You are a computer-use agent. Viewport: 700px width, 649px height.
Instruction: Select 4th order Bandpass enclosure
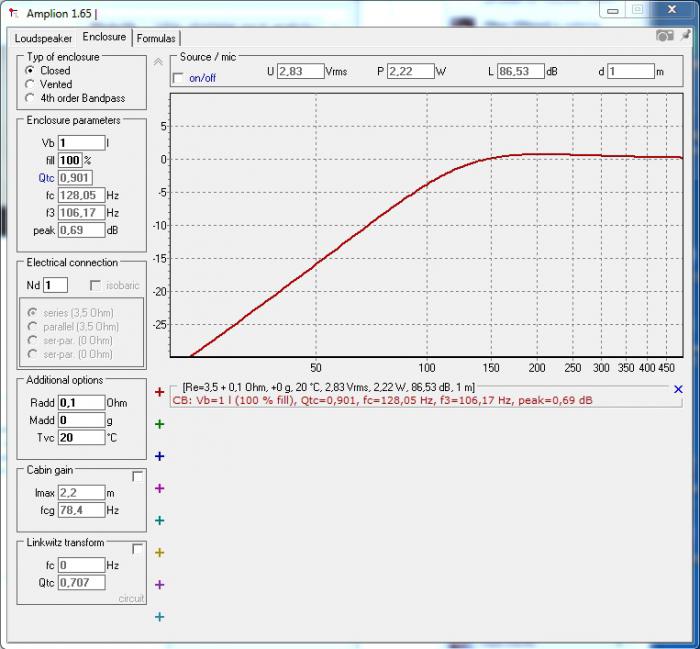pyautogui.click(x=30, y=98)
